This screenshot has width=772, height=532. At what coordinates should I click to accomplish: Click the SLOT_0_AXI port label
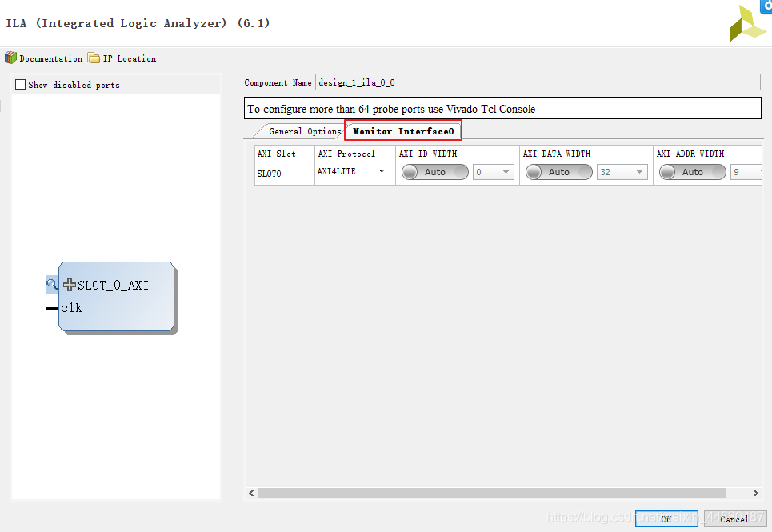coord(114,285)
